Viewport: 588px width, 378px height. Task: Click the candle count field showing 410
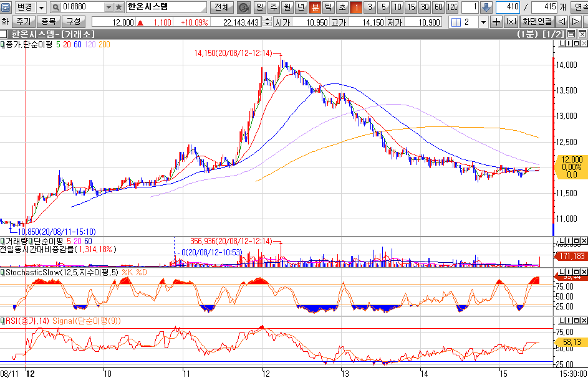508,7
